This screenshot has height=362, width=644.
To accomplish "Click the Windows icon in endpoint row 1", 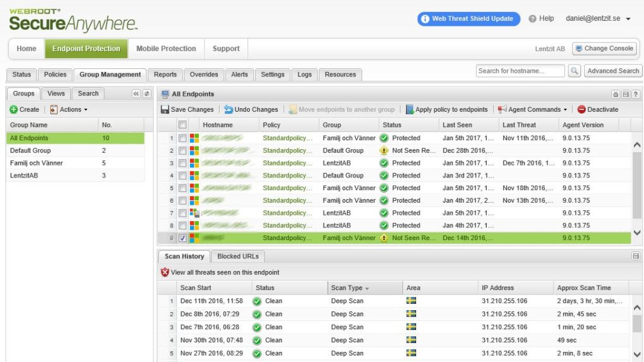I will click(194, 138).
